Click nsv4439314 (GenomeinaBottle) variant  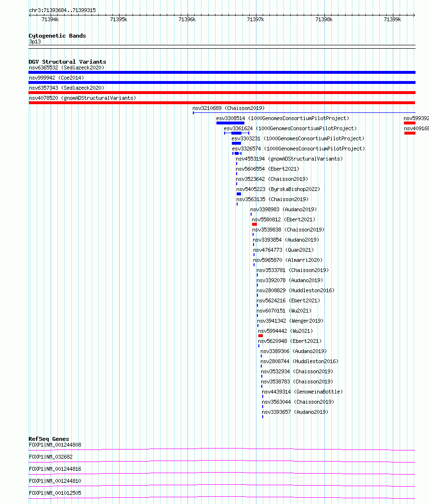click(x=302, y=392)
